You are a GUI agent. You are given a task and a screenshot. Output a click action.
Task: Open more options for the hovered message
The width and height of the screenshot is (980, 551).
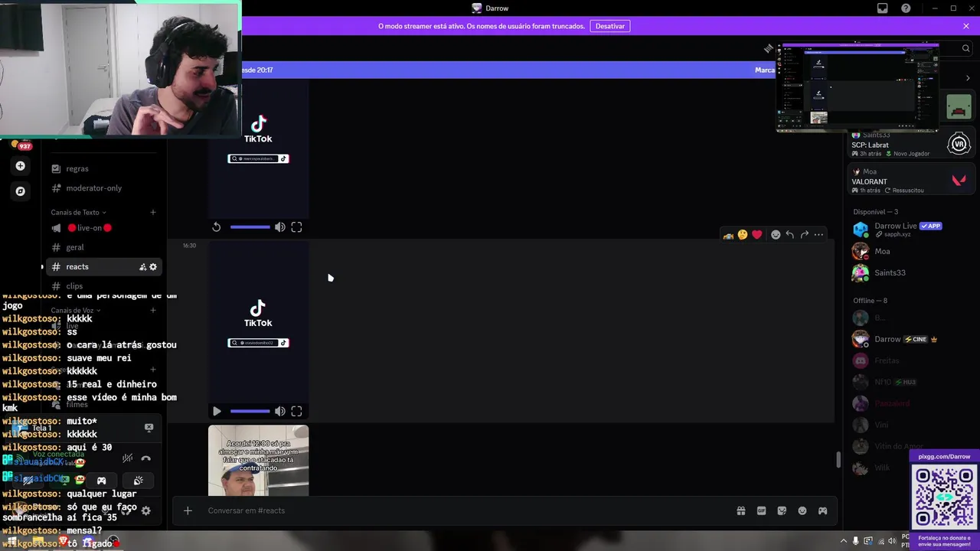point(819,235)
